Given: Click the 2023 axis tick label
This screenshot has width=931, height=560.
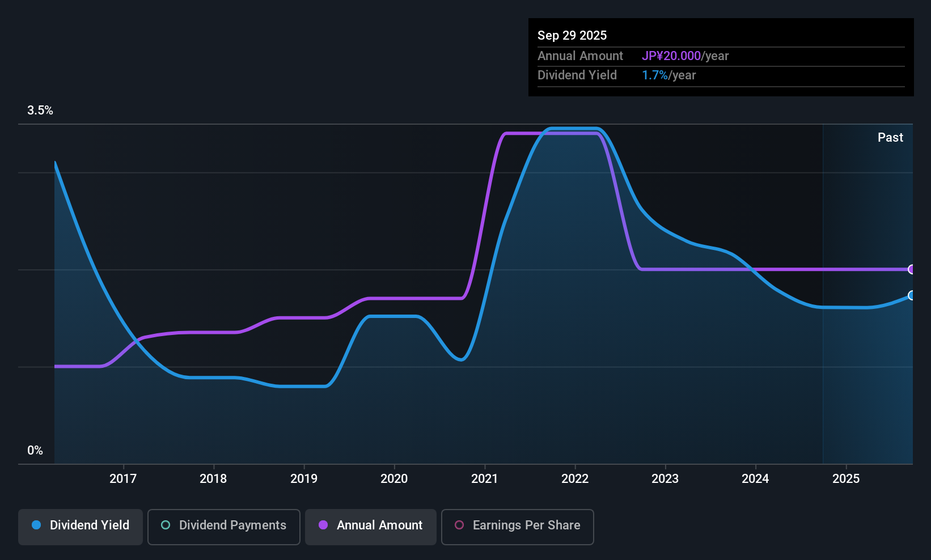Looking at the screenshot, I should point(665,479).
